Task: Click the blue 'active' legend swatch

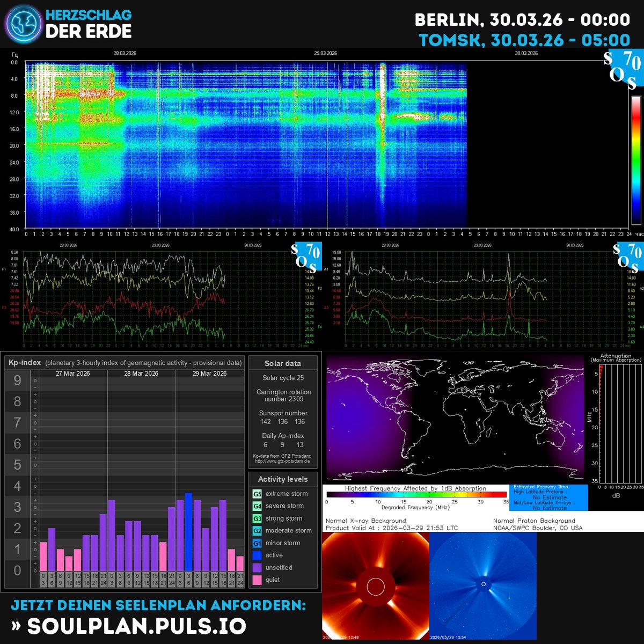Action: click(x=258, y=555)
